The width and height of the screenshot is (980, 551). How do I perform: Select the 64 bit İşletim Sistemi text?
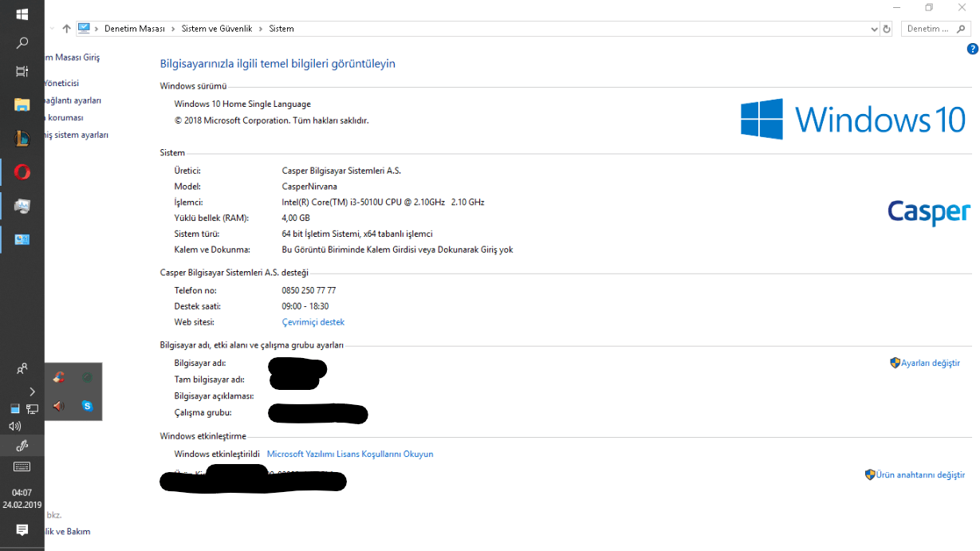click(357, 234)
